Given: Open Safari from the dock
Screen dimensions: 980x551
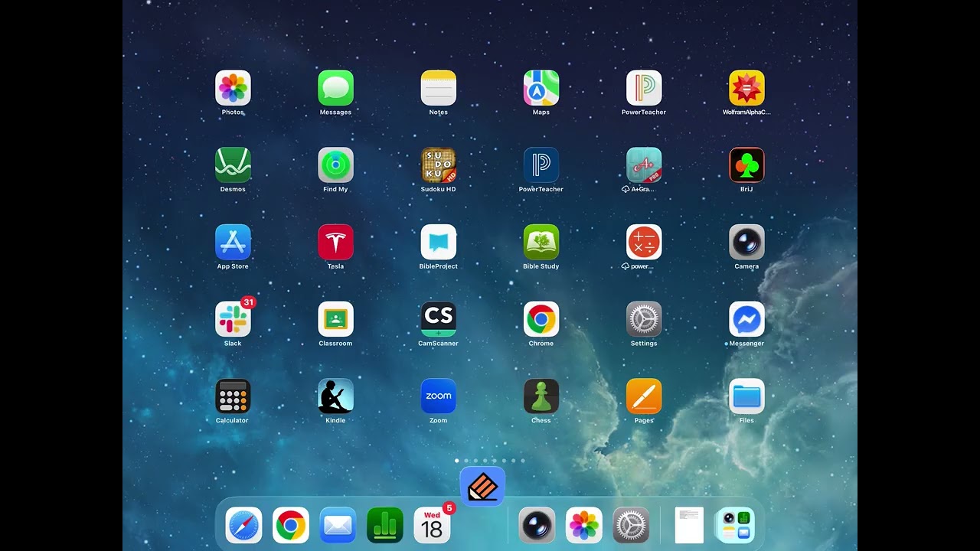Looking at the screenshot, I should 243,526.
